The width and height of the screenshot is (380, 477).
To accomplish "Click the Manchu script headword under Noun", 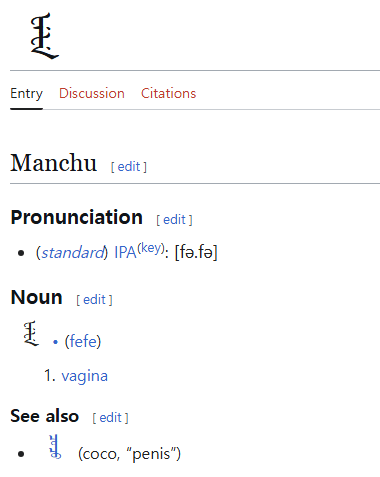I will 31,333.
